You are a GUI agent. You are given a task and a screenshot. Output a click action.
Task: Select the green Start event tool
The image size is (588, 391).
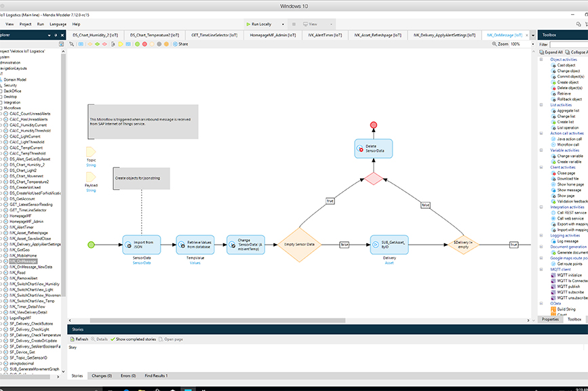click(x=137, y=44)
